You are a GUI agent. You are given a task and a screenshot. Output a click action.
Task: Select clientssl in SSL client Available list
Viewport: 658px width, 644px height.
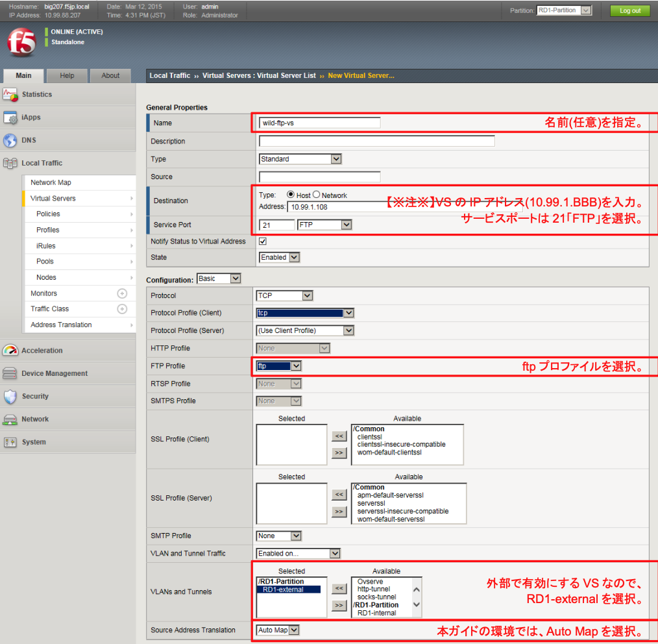click(x=370, y=437)
